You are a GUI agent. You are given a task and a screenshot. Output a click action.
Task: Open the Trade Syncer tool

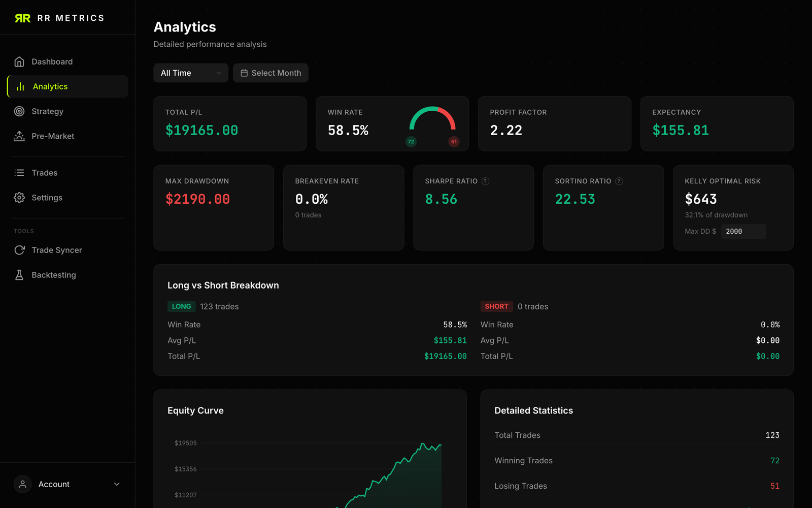pos(67,250)
